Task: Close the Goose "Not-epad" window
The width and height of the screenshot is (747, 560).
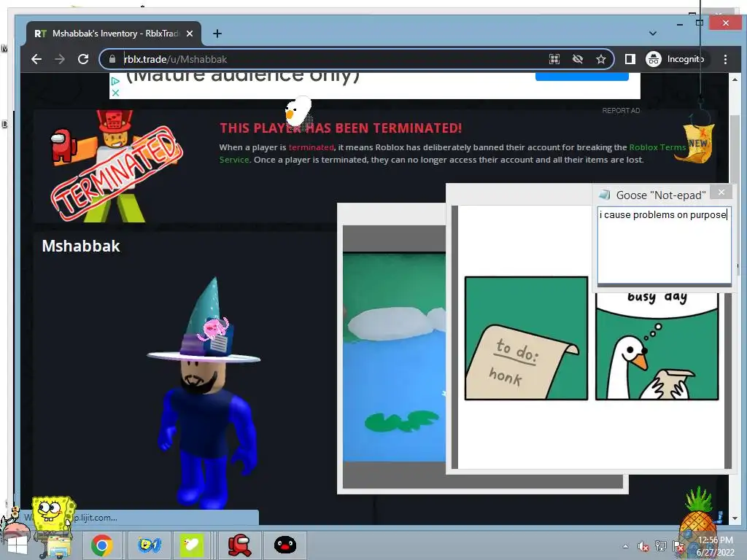Action: tap(721, 192)
